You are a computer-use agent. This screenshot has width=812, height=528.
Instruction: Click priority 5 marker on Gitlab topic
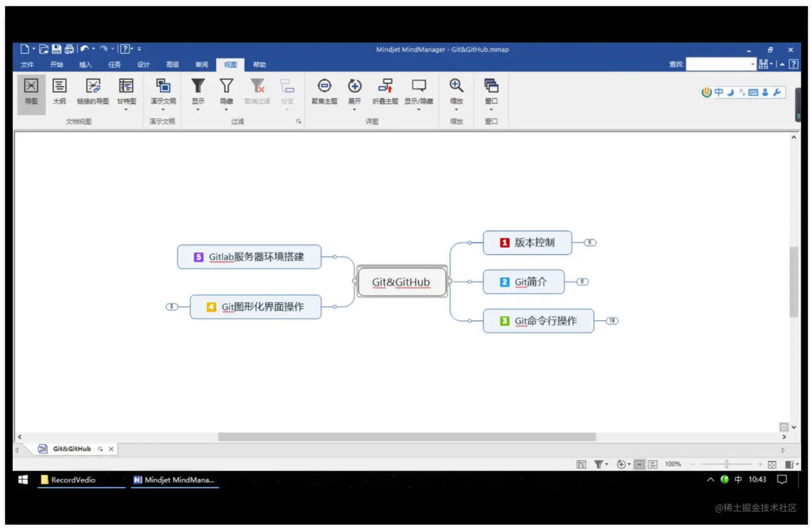pyautogui.click(x=199, y=257)
